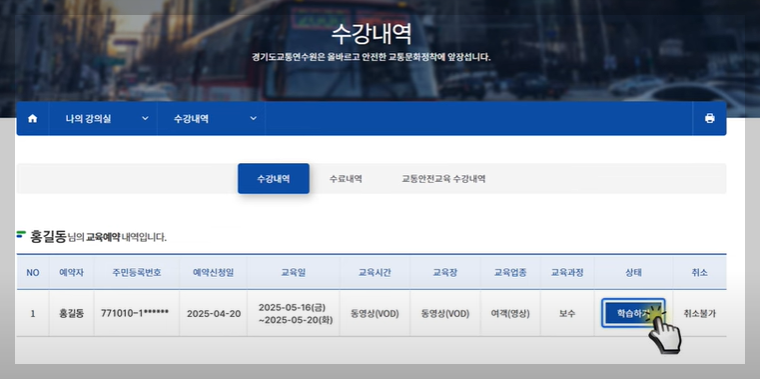The width and height of the screenshot is (760, 379).
Task: Click the 2025-05-16(금) education date cell
Action: point(293,314)
